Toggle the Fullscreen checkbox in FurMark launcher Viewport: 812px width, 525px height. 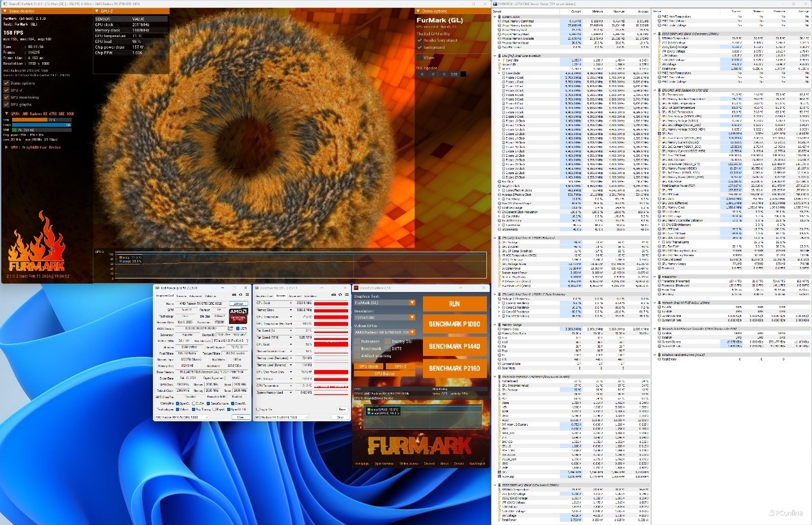356,341
